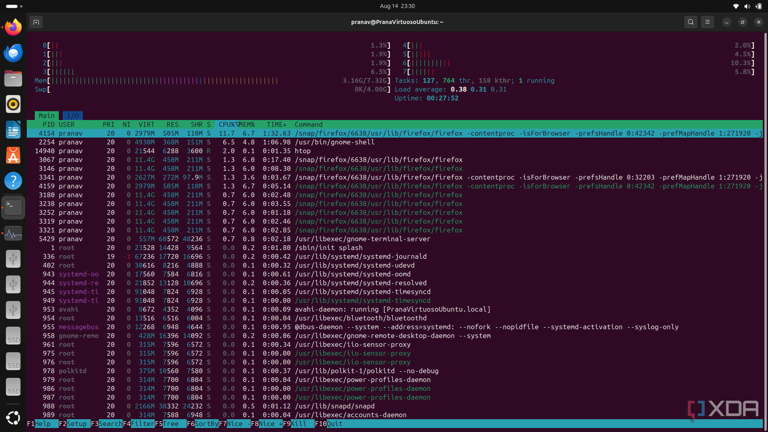Screen dimensions: 768x432
Task: Sort processes by the MEM% column header
Action: click(246, 125)
